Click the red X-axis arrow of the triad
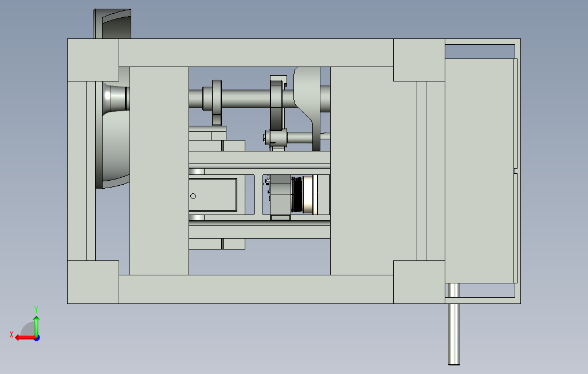Viewport: 588px width, 374px height. 25,338
